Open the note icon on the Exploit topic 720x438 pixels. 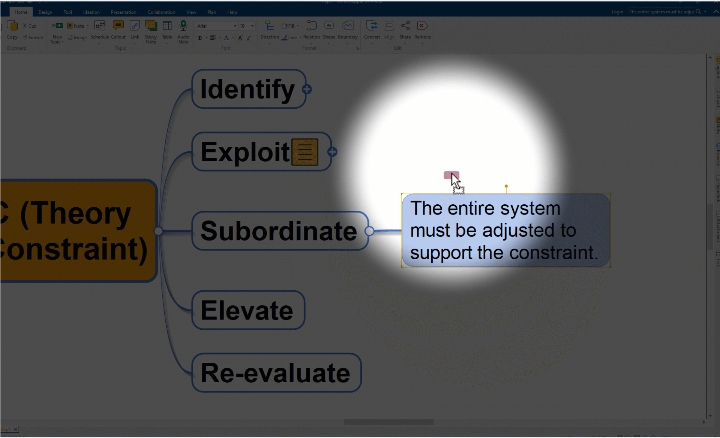305,152
